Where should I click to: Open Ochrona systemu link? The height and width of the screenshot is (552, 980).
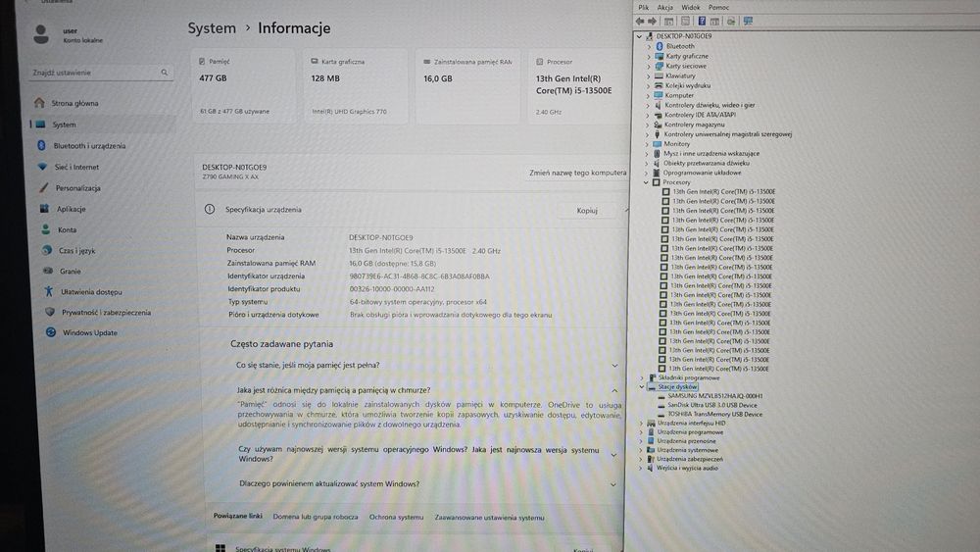(396, 517)
